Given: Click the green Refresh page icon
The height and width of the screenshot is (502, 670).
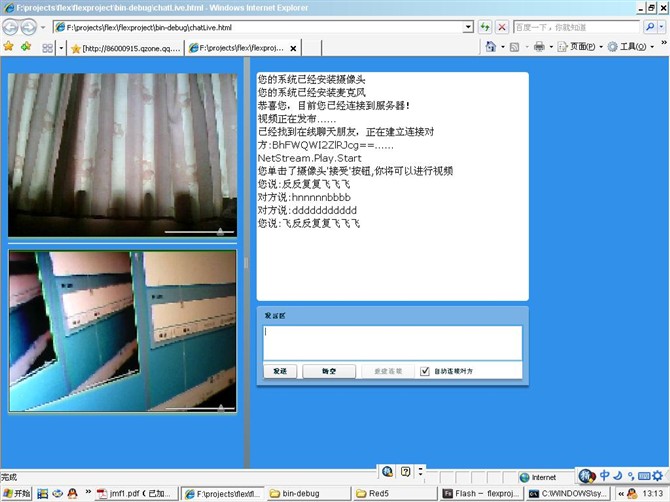Looking at the screenshot, I should [x=485, y=27].
